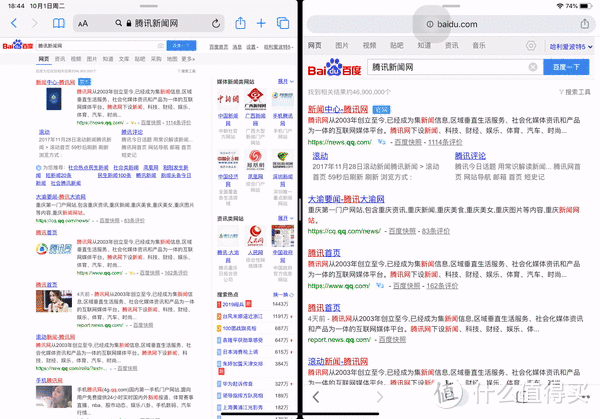Add a new Safari tab with plus
Viewport: 600px width, 419px height.
(261, 23)
